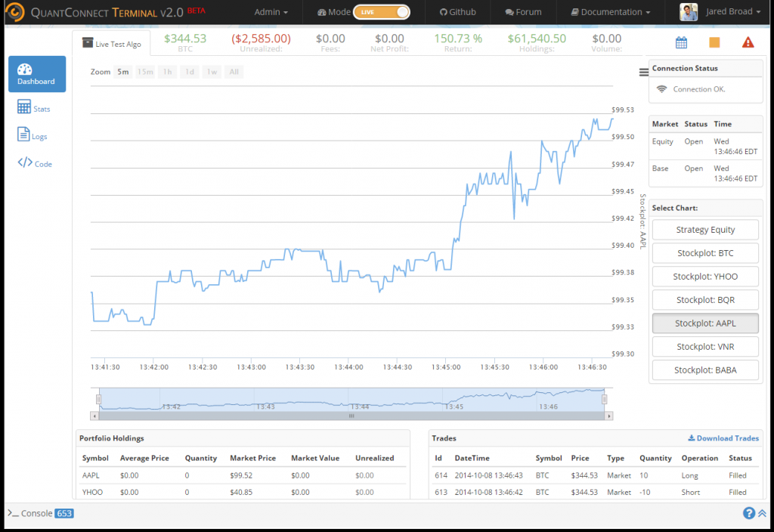Open the Forum from the top bar
Viewport: 774px width, 532px height.
click(x=523, y=12)
